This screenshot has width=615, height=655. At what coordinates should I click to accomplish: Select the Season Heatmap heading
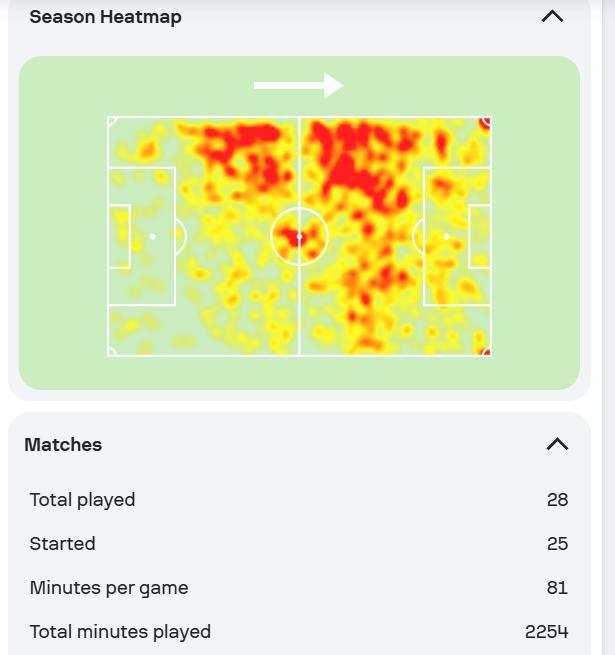point(105,17)
